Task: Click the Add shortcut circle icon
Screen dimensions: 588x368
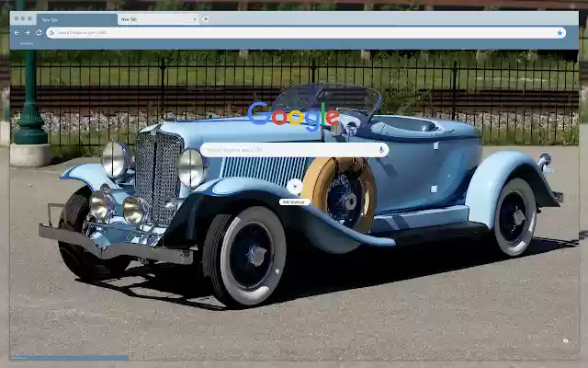Action: (294, 187)
